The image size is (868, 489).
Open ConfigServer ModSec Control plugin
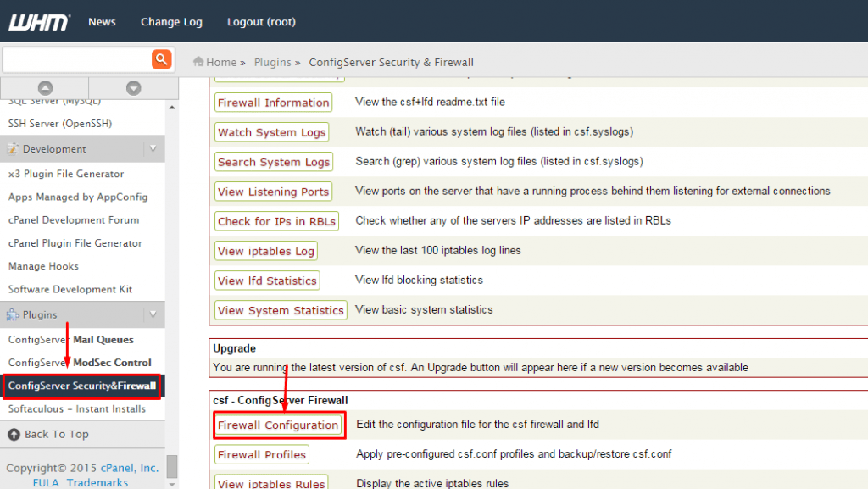(79, 363)
